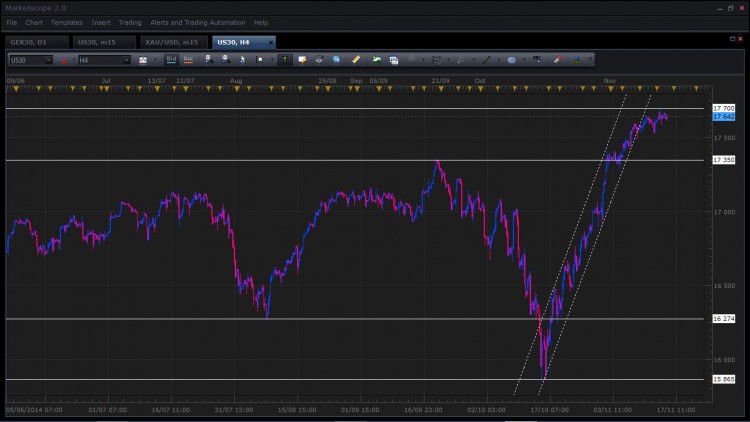Expand the chart type dropdown arrow

pos(155,60)
